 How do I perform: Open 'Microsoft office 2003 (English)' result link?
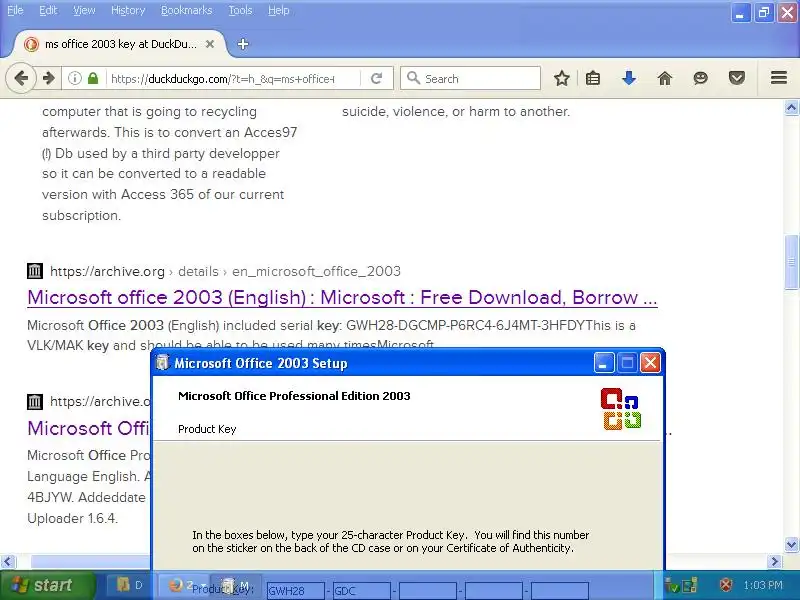(x=342, y=297)
